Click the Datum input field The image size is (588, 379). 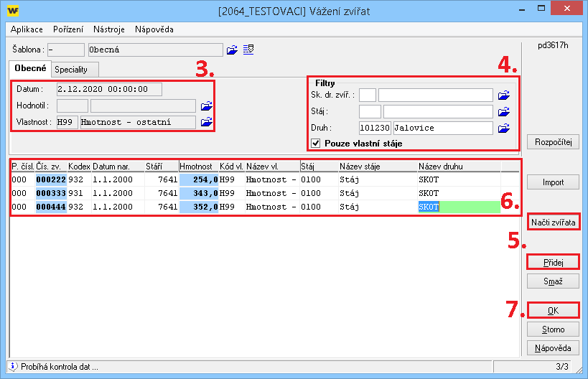point(109,89)
